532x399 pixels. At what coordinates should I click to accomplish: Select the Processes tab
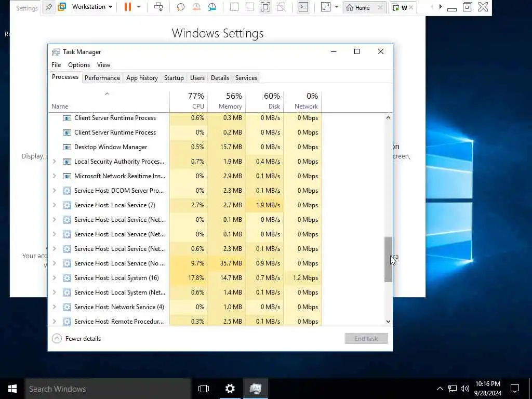[x=65, y=77]
